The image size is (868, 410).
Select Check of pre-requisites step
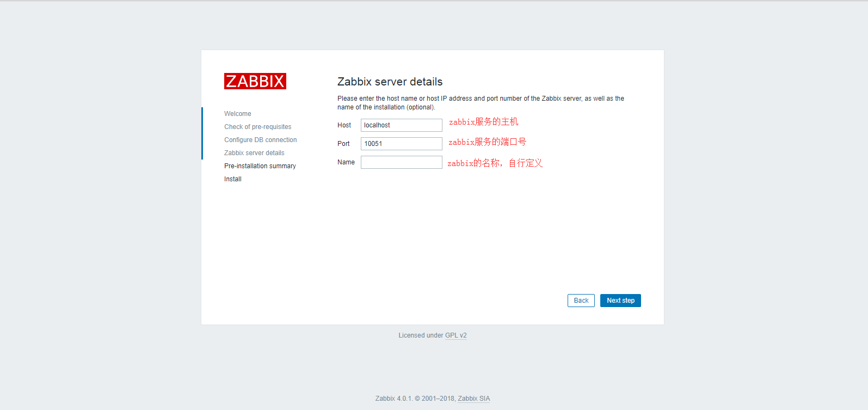click(258, 127)
